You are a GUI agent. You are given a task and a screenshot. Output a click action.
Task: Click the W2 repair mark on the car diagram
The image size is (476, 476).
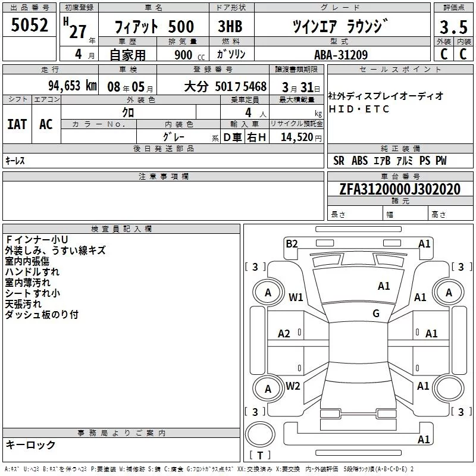point(293,386)
